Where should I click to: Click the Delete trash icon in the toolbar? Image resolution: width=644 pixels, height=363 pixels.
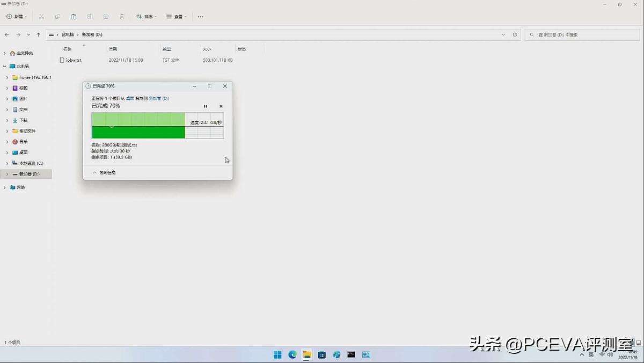(x=122, y=17)
